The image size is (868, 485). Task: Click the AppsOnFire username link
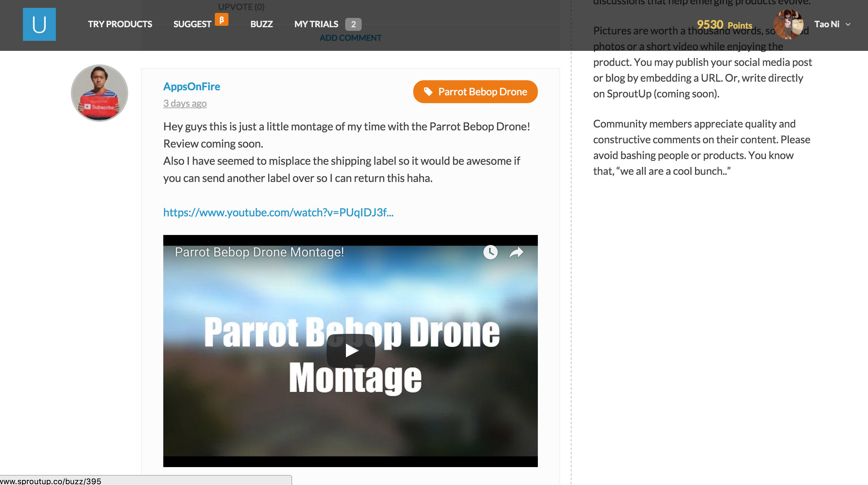[x=192, y=86]
